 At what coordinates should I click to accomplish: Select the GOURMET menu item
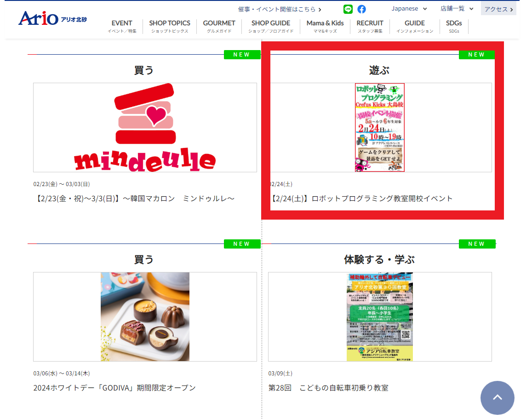[x=219, y=27]
